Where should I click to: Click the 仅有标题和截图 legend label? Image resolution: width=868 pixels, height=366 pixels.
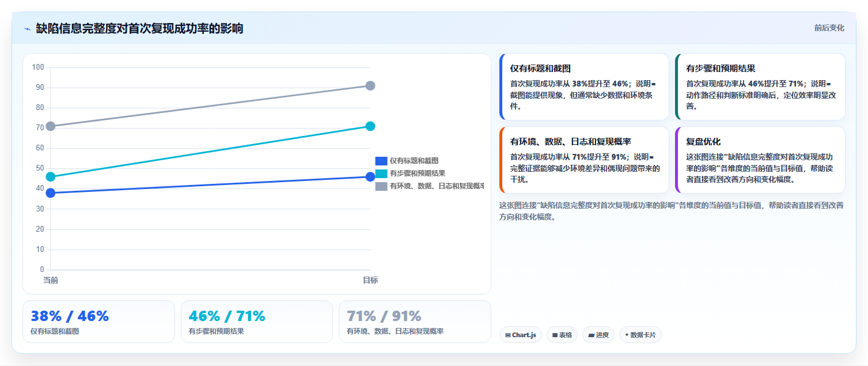[414, 161]
